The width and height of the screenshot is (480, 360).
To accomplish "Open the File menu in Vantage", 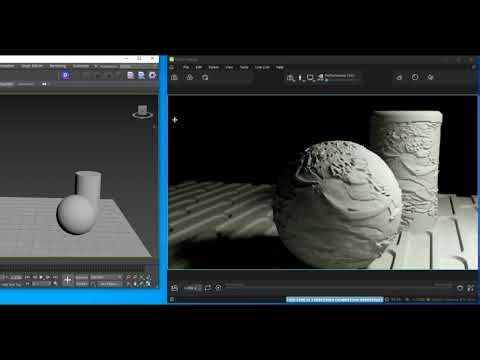I will [x=186, y=67].
